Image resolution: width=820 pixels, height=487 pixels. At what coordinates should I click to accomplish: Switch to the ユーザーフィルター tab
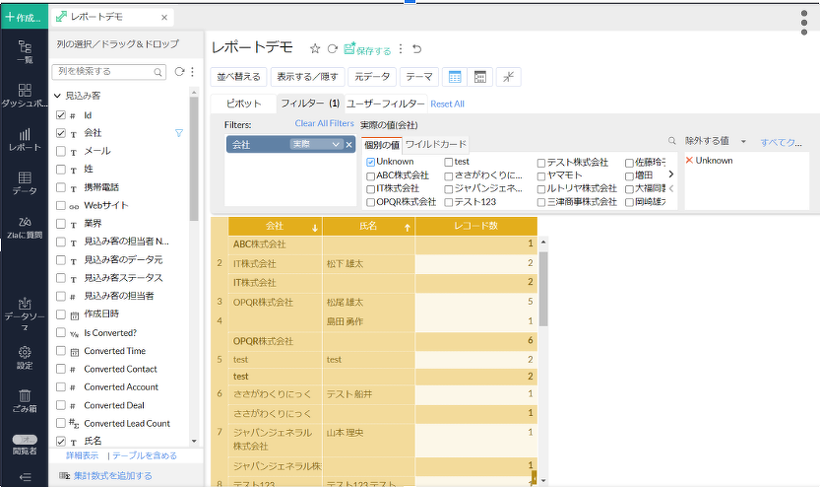coord(386,104)
